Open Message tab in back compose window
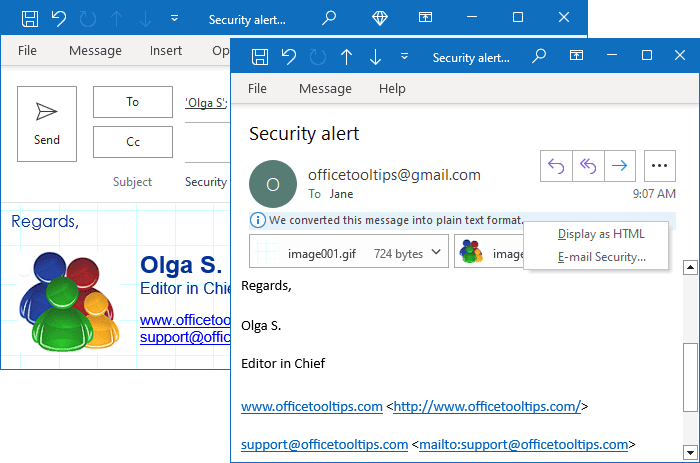The image size is (700, 463). (95, 50)
